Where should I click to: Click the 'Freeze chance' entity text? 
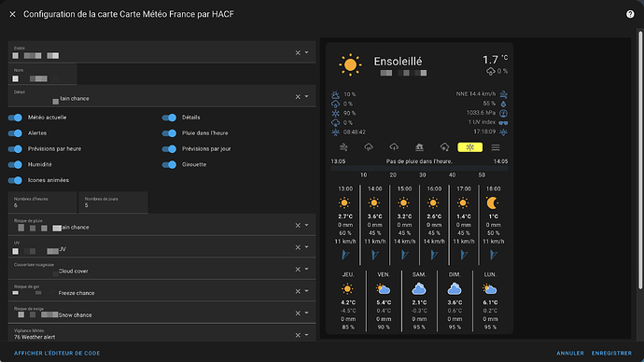tap(77, 293)
